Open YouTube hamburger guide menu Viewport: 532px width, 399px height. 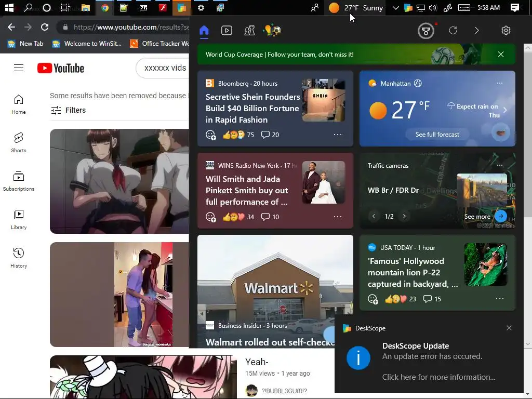tap(19, 68)
